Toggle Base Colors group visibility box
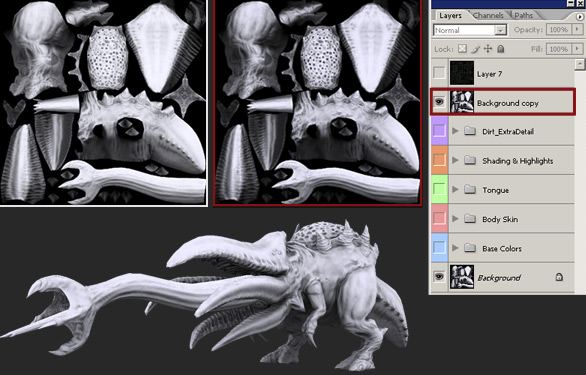 (439, 248)
